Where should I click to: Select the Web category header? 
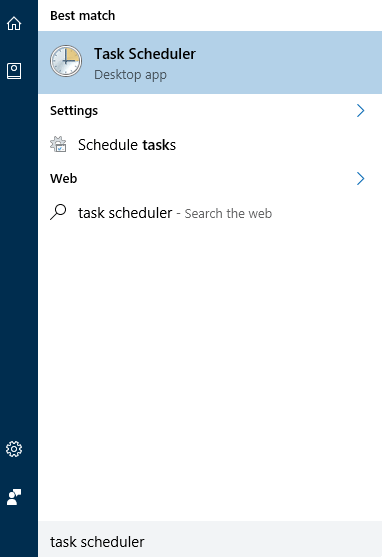(x=64, y=178)
